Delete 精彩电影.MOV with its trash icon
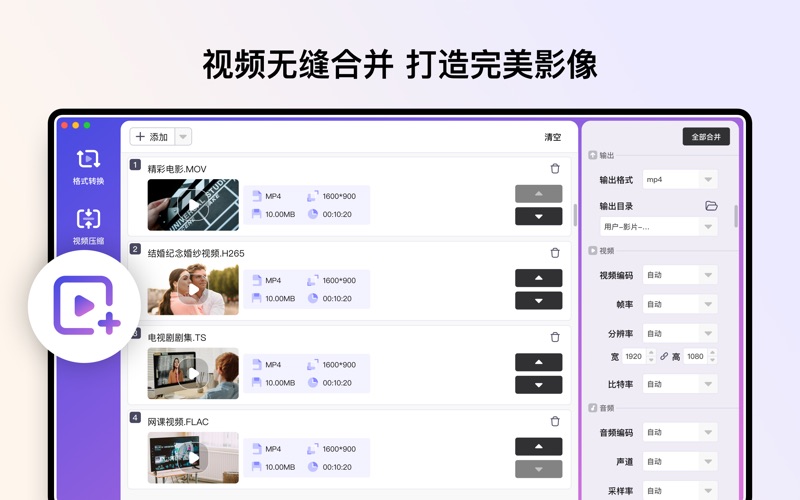 [x=555, y=168]
